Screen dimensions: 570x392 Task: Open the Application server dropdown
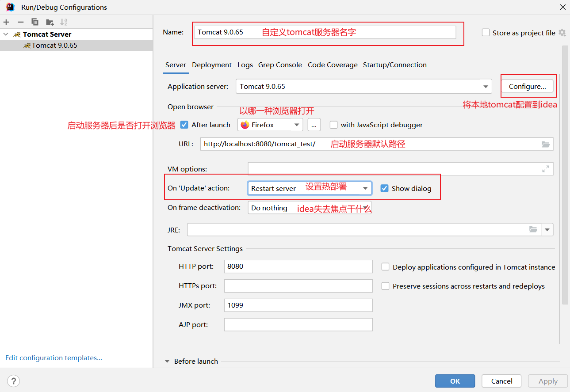tap(486, 86)
